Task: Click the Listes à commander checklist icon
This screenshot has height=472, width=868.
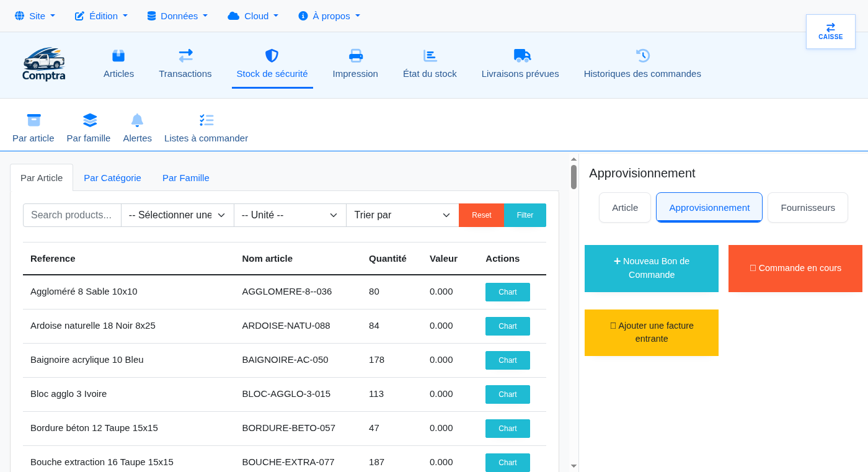Action: pyautogui.click(x=206, y=120)
